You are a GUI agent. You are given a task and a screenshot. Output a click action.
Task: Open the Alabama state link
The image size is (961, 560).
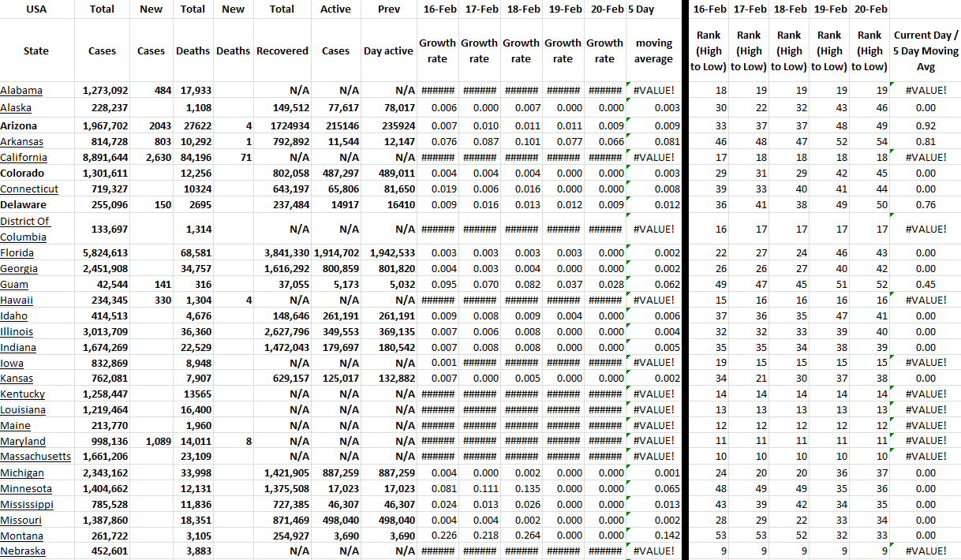[x=21, y=91]
